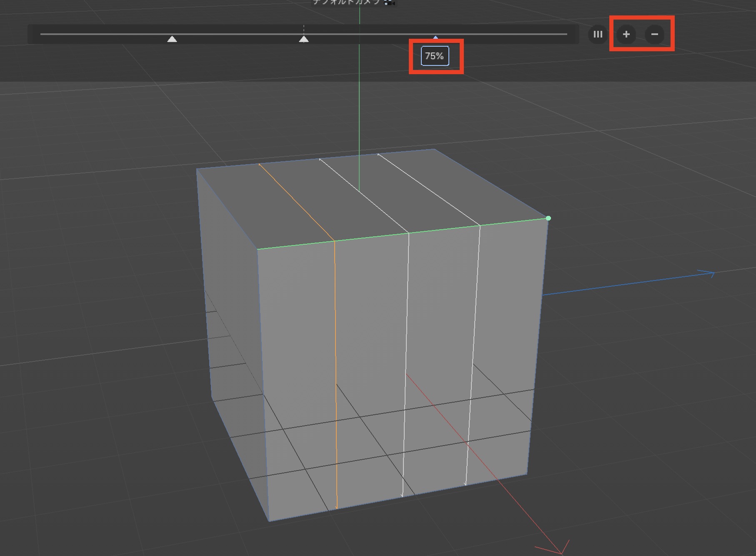
Task: Click the orange loop cut line on the front face
Action: click(x=335, y=354)
